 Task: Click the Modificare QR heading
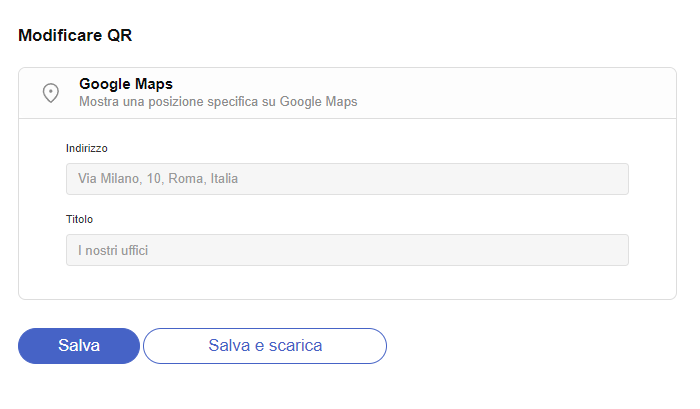75,35
